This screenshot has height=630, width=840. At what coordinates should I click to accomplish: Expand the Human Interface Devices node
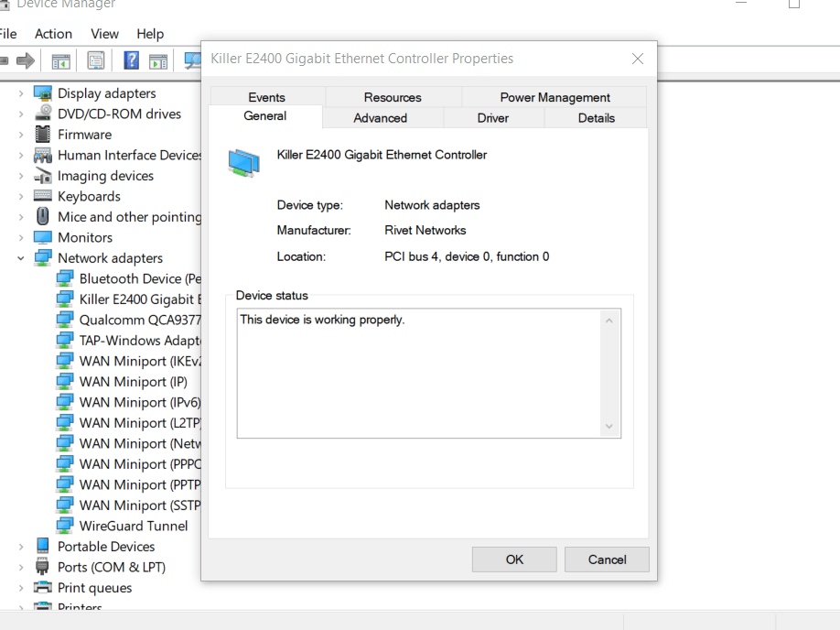[x=21, y=155]
